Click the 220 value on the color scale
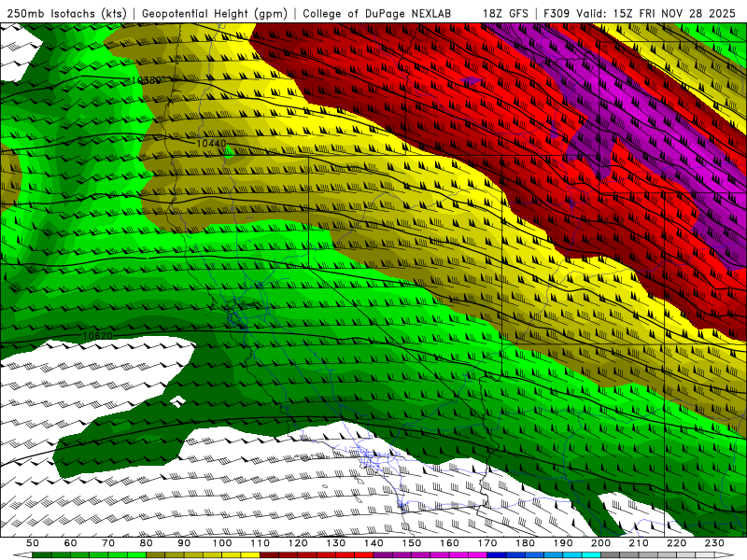Image resolution: width=747 pixels, height=560 pixels. point(676,543)
